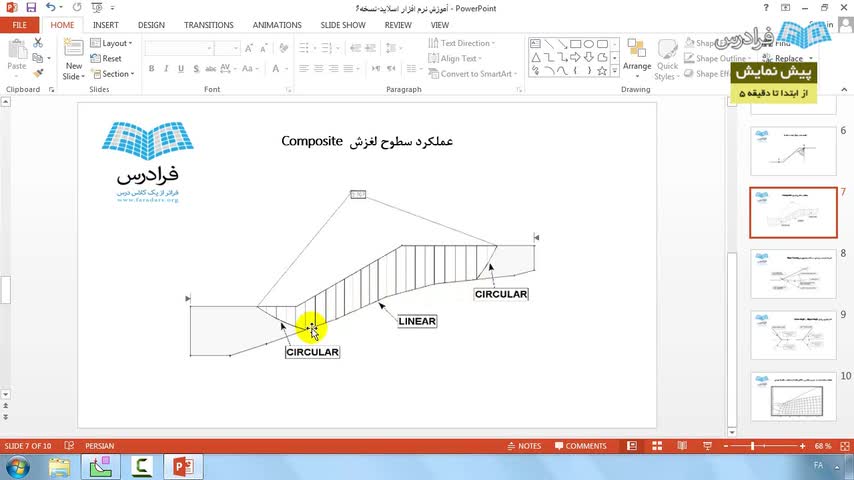Click the Redo/Repeat icon

[x=77, y=8]
